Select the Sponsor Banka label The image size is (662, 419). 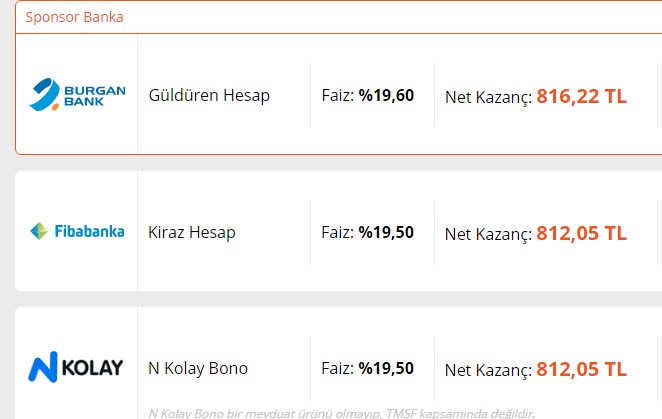pos(74,17)
